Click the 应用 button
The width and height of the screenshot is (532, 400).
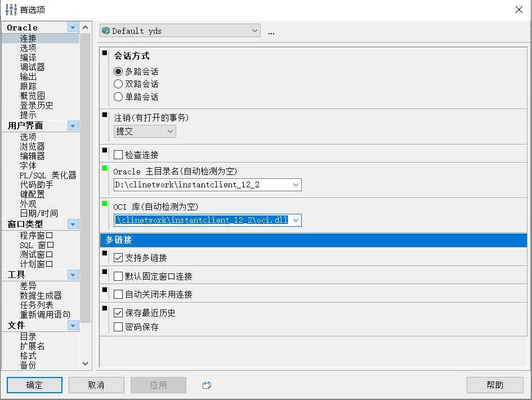158,385
